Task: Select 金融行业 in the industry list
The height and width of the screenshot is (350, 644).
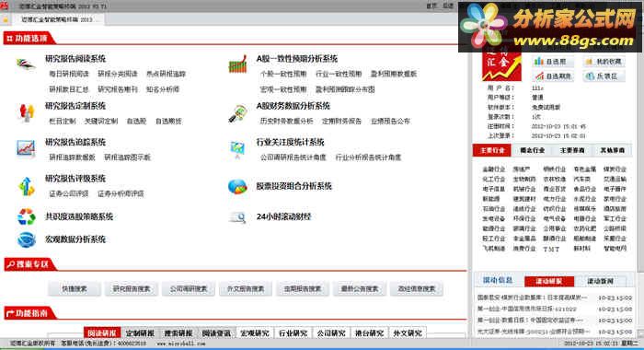Action: (x=494, y=169)
